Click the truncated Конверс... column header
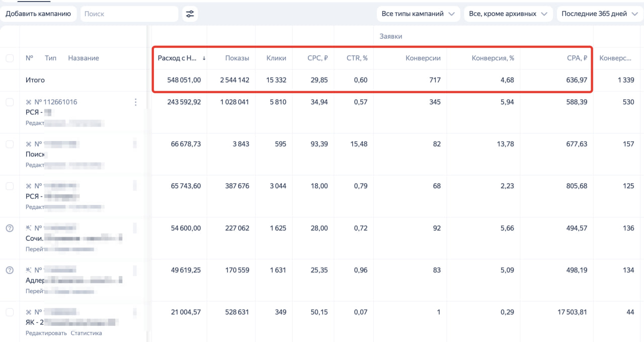Screen dimensions: 644x342 pyautogui.click(x=615, y=58)
